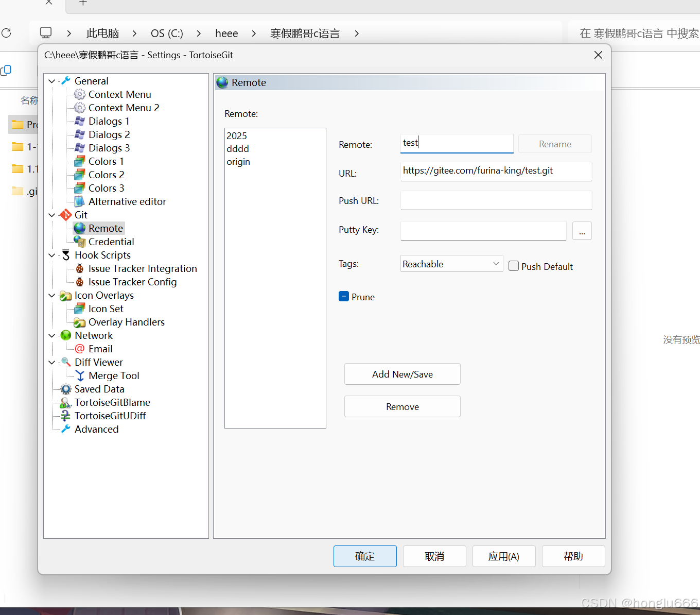Click the Push URL input field

point(496,200)
